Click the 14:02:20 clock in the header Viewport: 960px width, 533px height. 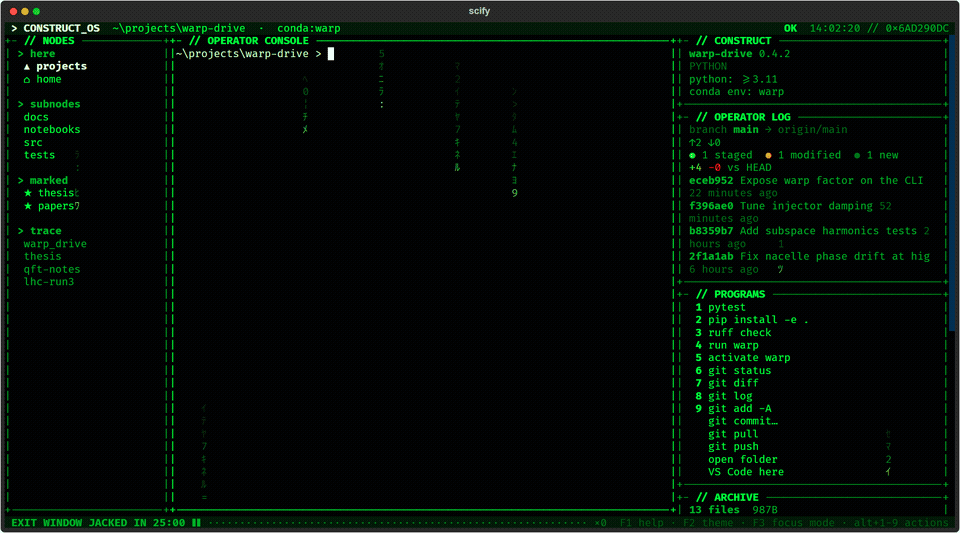coord(834,28)
